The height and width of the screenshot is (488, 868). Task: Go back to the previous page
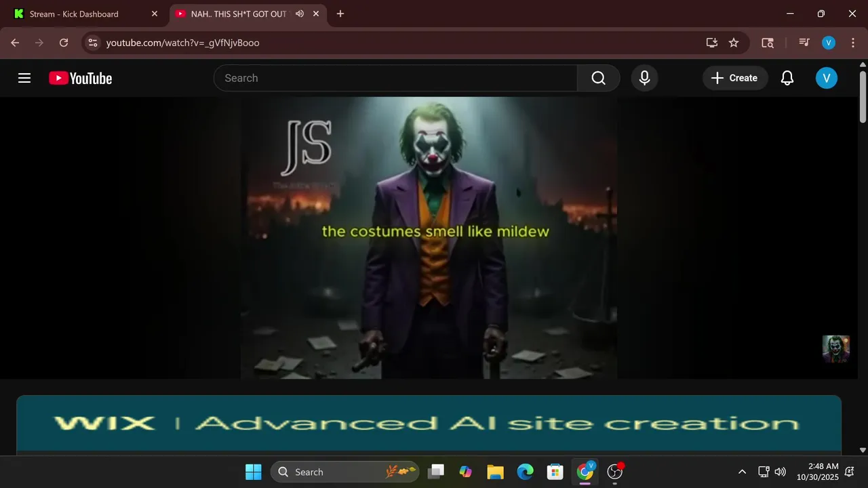point(15,43)
